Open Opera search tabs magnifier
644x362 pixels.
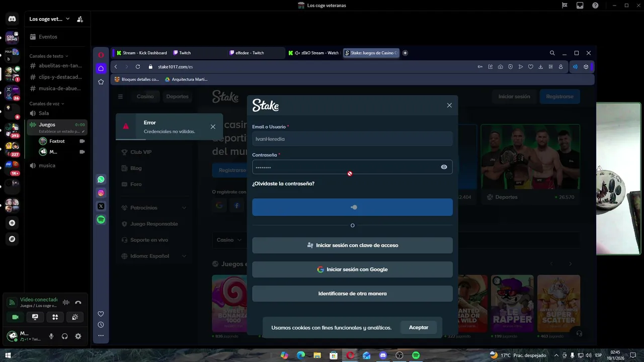[552, 53]
